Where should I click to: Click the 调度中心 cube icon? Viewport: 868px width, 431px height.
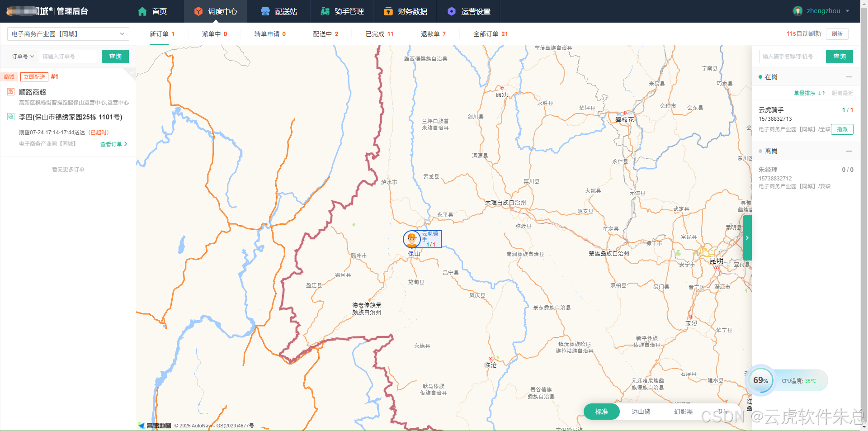pyautogui.click(x=198, y=11)
